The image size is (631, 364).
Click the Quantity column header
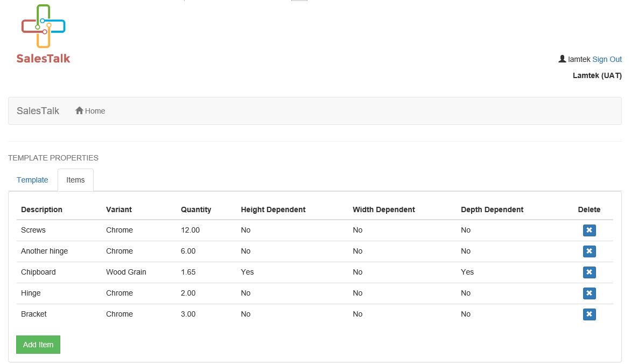(196, 209)
